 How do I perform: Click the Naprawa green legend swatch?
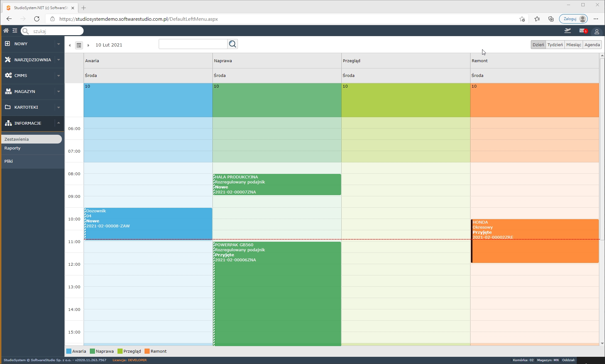pos(92,351)
